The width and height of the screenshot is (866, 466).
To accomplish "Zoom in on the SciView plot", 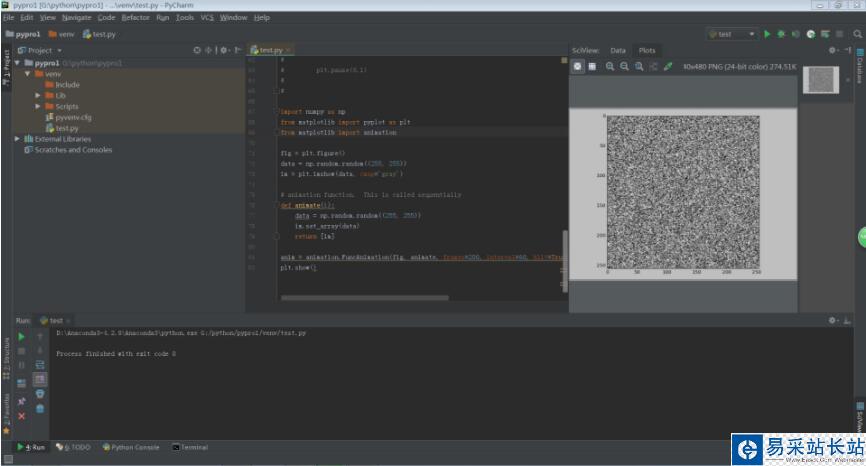I will coord(610,66).
